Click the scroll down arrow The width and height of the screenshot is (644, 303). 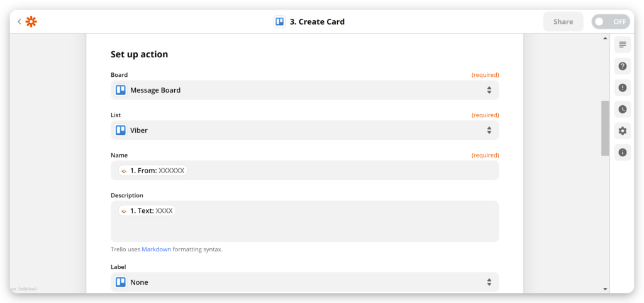pyautogui.click(x=605, y=289)
